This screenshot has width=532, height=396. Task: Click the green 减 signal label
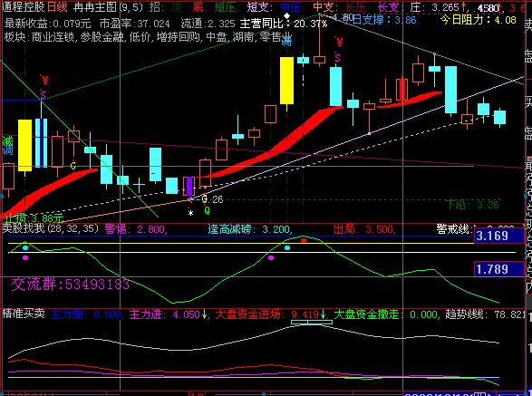pos(7,140)
